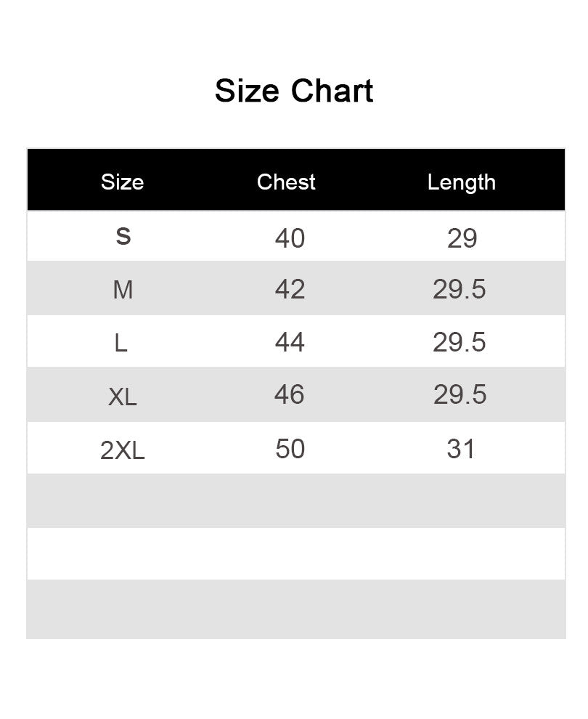Screen dimensions: 588x719
Task: Click length value 29.5 in XL row
Action: point(460,394)
